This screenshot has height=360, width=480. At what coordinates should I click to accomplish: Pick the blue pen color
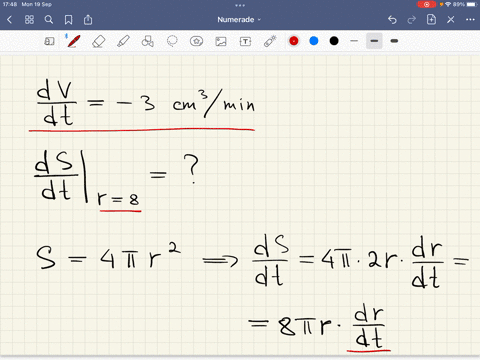(314, 41)
